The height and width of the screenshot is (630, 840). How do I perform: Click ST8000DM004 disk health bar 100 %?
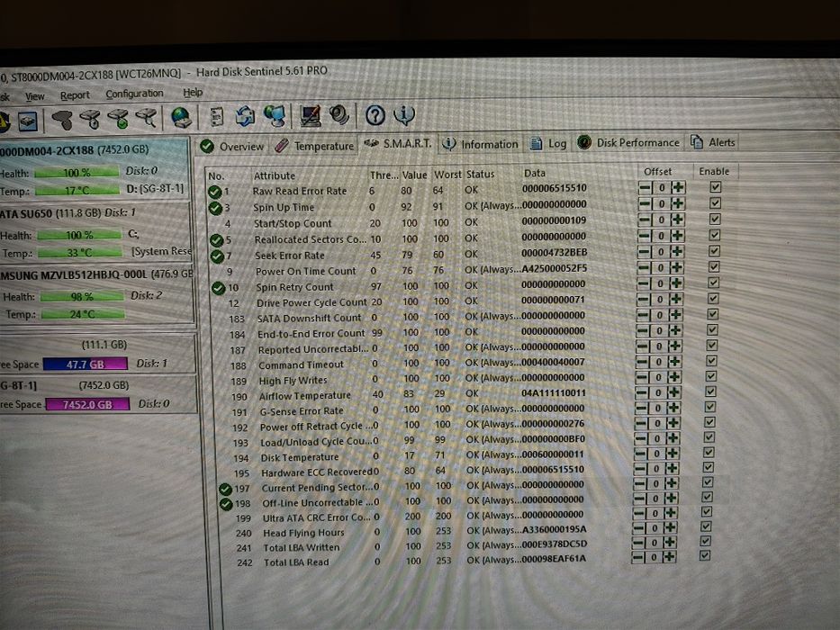[77, 173]
